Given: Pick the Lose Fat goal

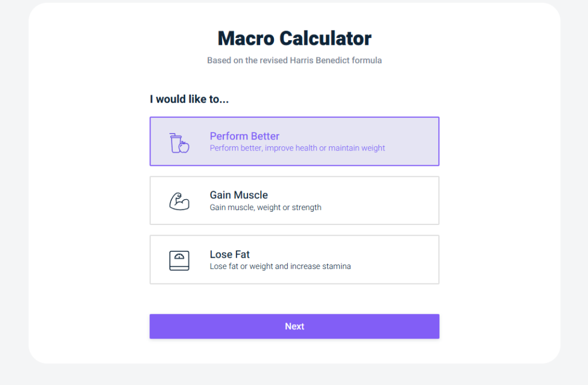Looking at the screenshot, I should pos(294,259).
